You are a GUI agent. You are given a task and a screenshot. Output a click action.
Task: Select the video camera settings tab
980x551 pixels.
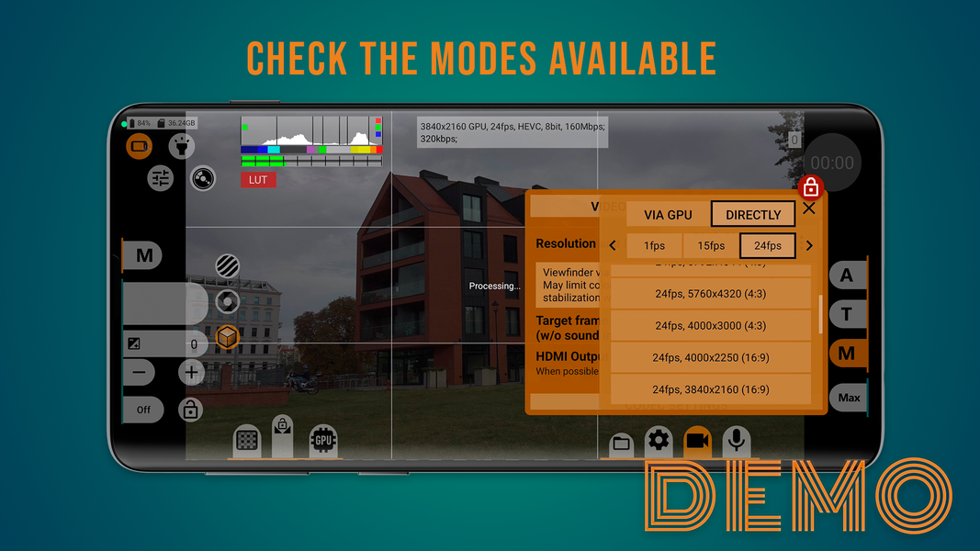(697, 441)
